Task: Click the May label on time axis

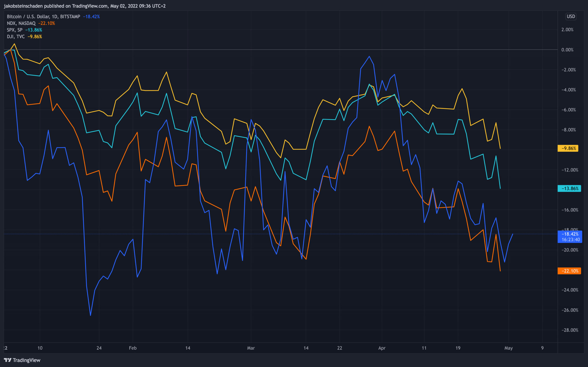Action: point(509,348)
